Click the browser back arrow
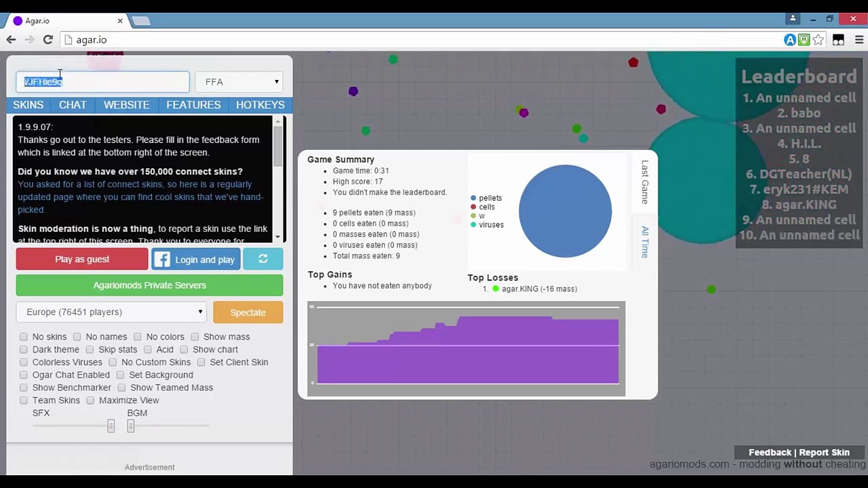Screen dimensions: 868x488 11,40
